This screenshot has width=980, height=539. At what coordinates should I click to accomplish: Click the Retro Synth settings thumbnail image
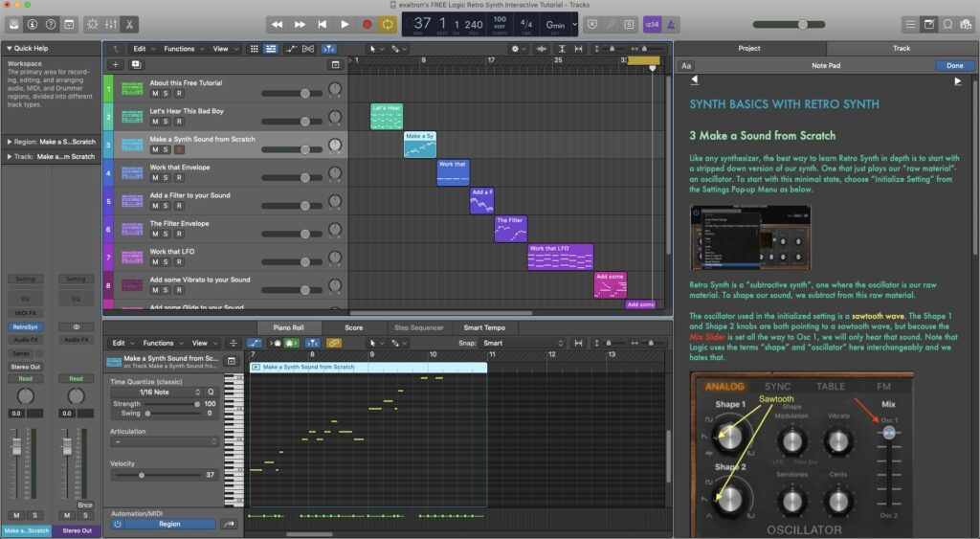pos(750,237)
